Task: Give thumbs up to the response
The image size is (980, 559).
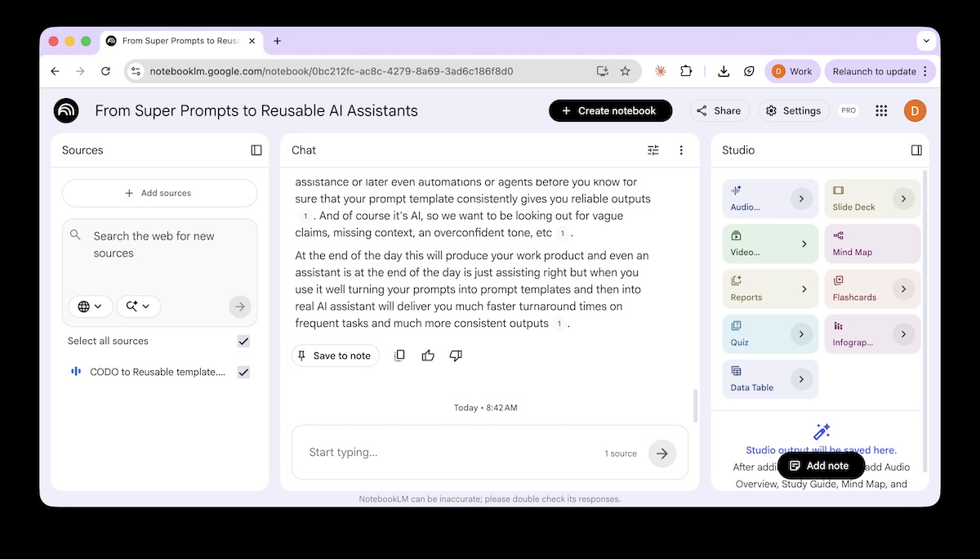Action: tap(428, 356)
